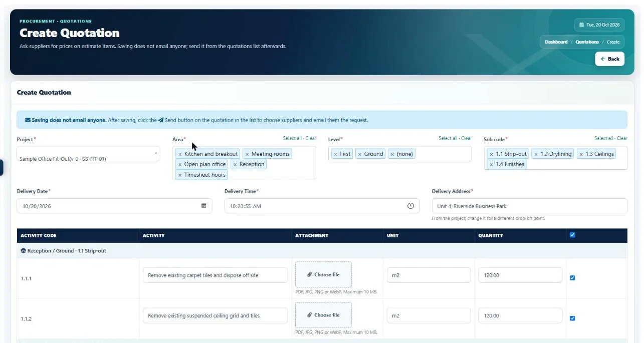Open the Level multi-select box
The height and width of the screenshot is (343, 644).
(x=400, y=154)
